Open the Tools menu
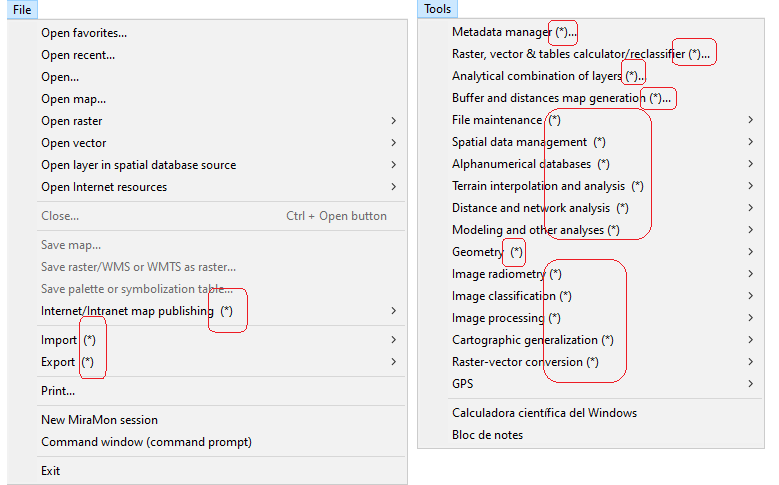This screenshot has width=779, height=485. click(437, 9)
